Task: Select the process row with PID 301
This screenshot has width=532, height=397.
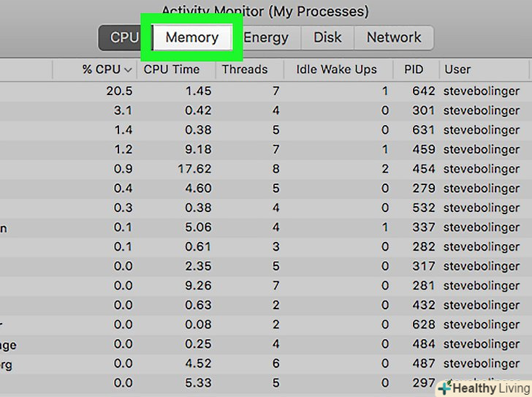Action: [x=423, y=111]
